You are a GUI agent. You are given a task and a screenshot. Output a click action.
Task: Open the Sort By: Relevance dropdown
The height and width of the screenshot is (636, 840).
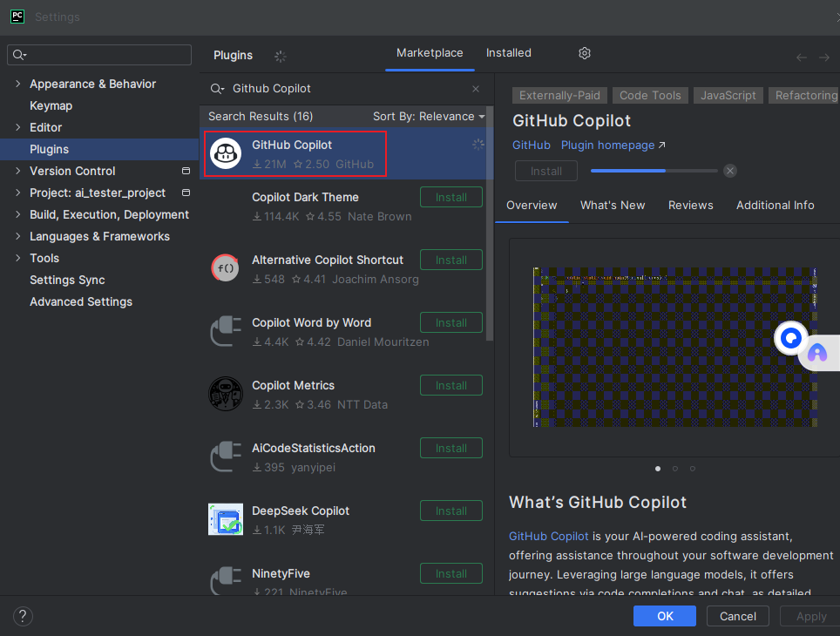click(429, 116)
